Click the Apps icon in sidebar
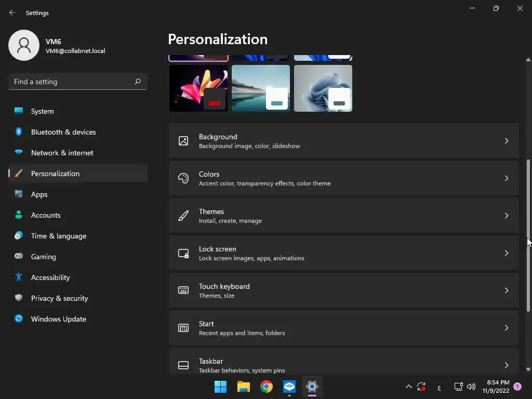The height and width of the screenshot is (399, 532). [19, 194]
